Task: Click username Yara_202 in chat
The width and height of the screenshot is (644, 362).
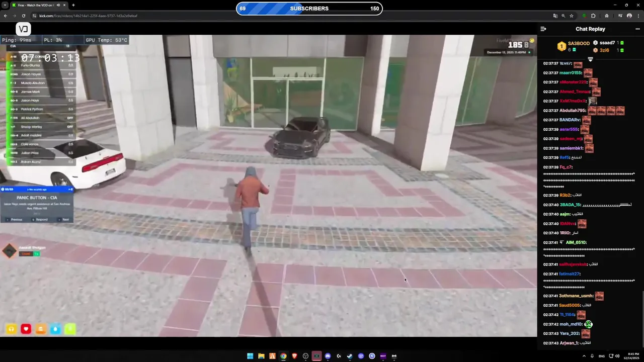Action: (570, 333)
